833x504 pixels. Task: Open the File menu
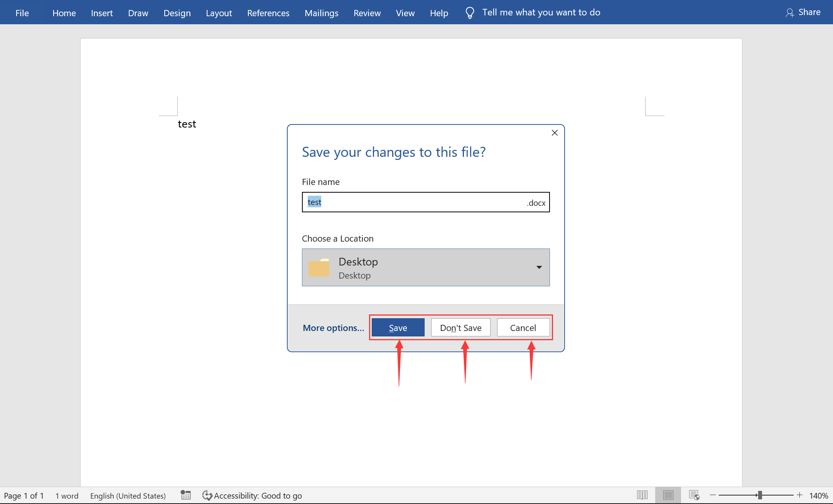tap(22, 13)
